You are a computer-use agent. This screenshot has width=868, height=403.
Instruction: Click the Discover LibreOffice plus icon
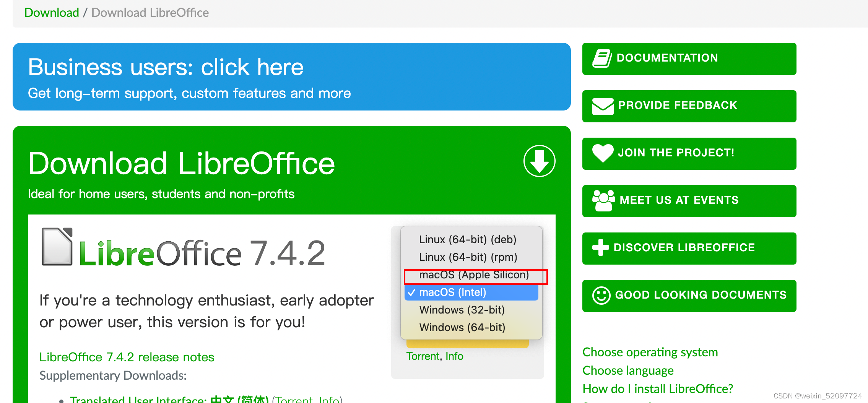tap(600, 247)
